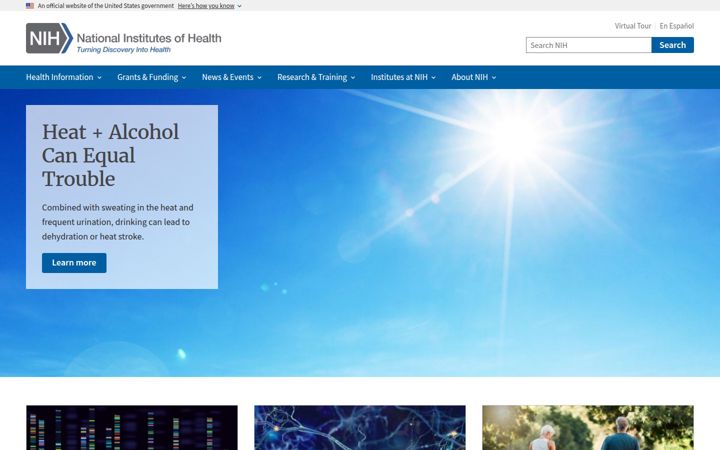Screen dimensions: 720x450
Task: Open the Grants & Funding menu
Action: click(152, 77)
